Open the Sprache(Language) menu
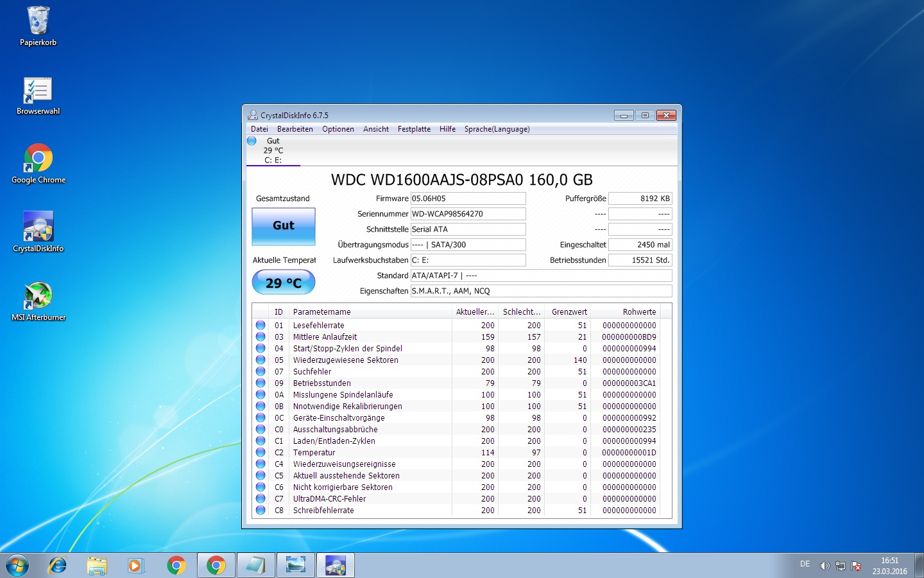 [x=497, y=129]
